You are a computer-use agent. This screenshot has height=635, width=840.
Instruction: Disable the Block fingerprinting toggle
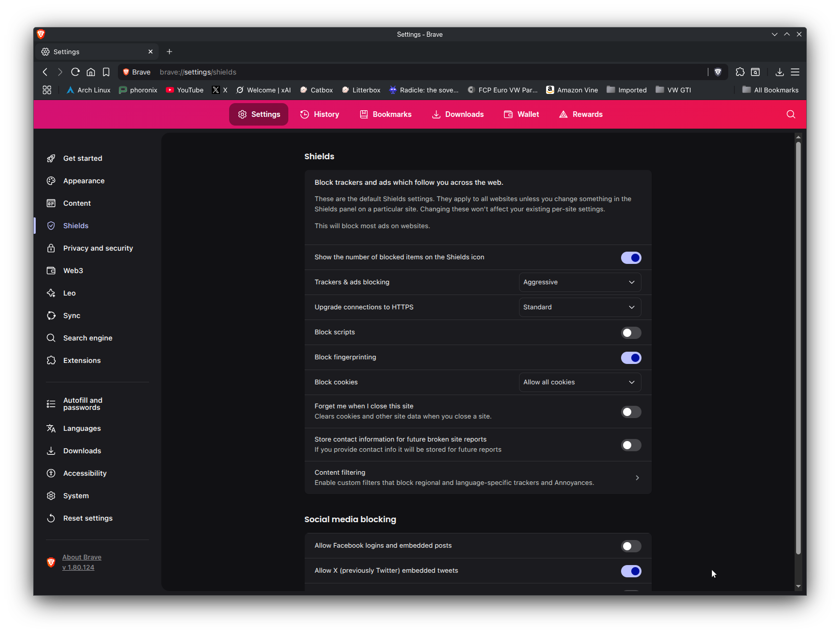point(631,358)
